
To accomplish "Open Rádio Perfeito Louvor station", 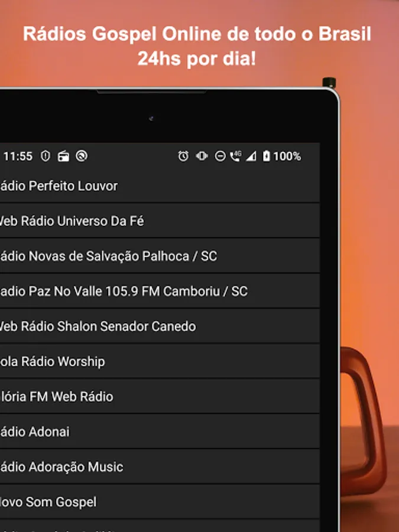I will tap(160, 186).
